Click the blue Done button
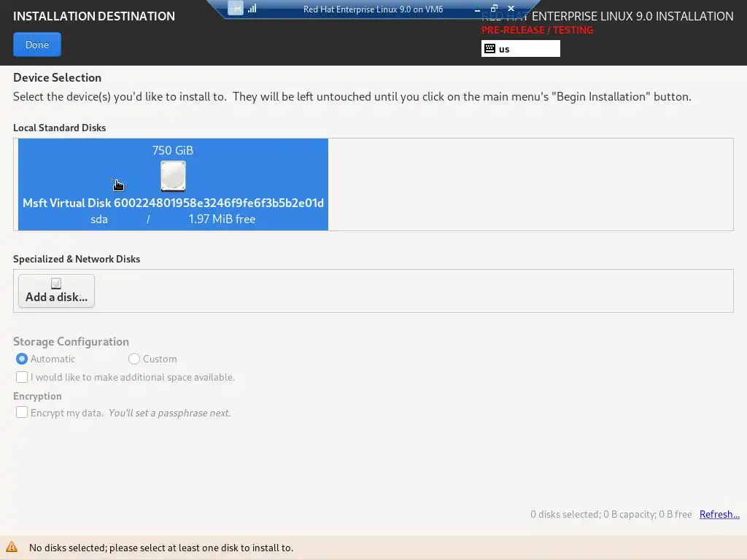Viewport: 747px width, 560px height. click(x=37, y=44)
